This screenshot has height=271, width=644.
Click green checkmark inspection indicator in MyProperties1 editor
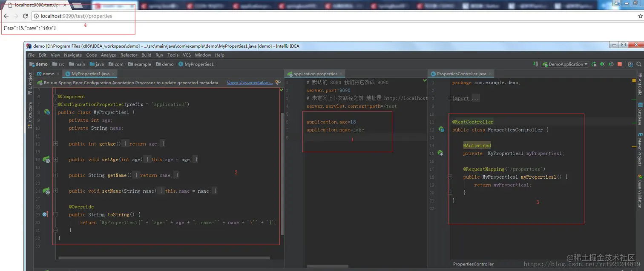[x=281, y=90]
